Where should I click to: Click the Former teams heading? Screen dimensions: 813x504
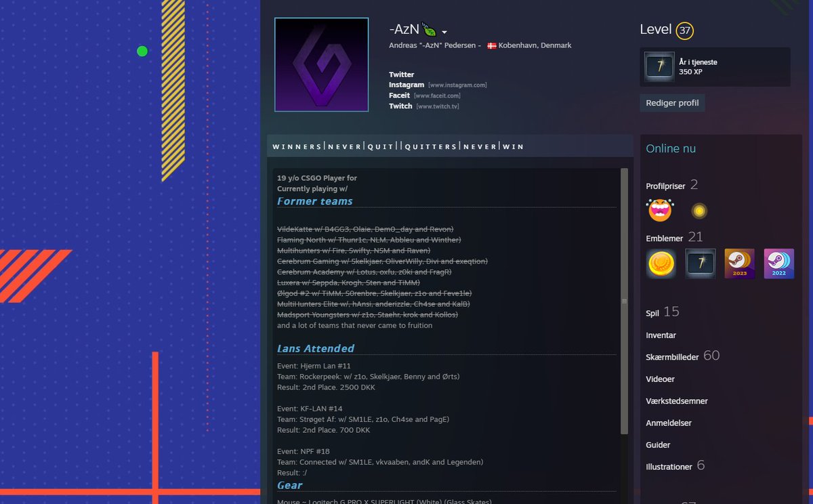315,201
